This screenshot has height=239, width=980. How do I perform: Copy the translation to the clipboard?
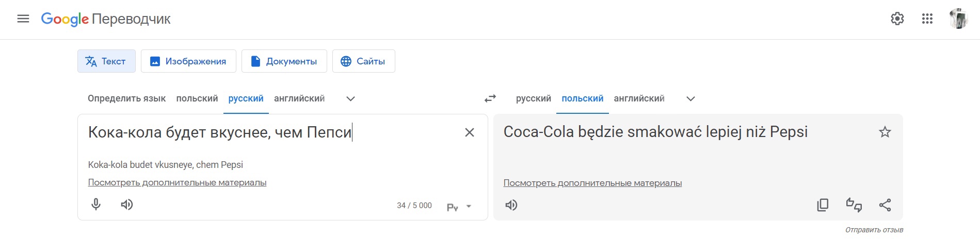pos(823,205)
